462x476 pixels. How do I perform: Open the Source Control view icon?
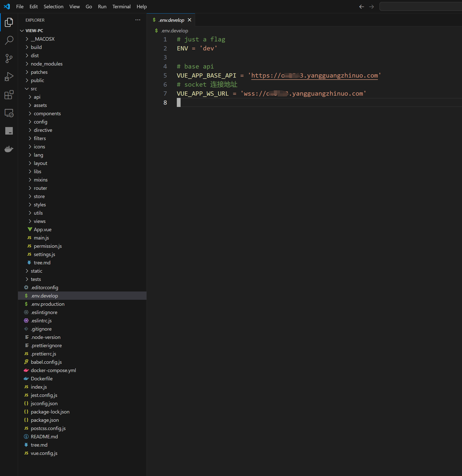click(9, 58)
